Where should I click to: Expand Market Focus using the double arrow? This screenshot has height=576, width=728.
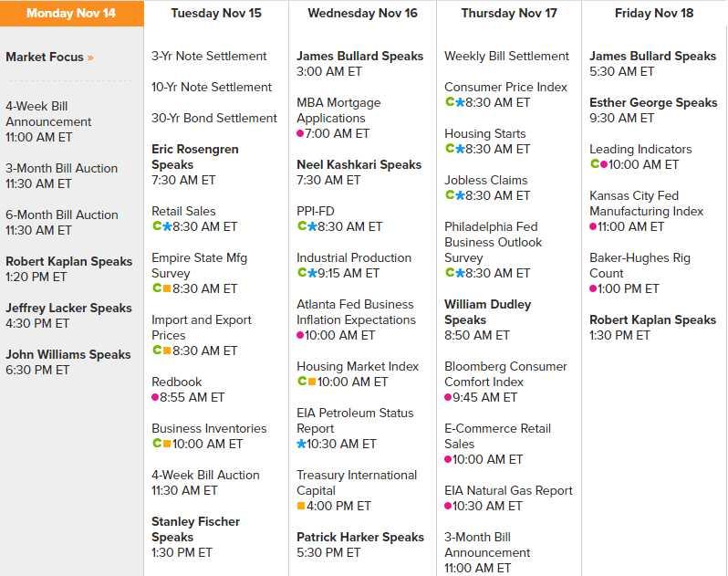pos(90,58)
